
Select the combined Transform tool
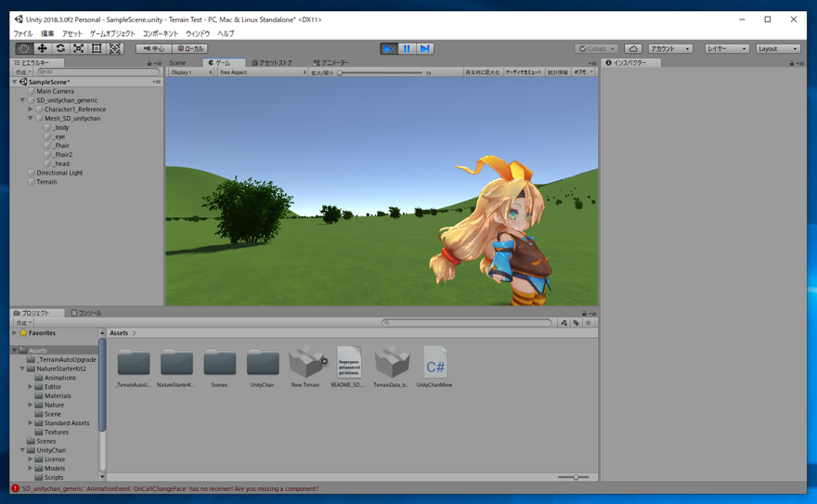click(115, 48)
